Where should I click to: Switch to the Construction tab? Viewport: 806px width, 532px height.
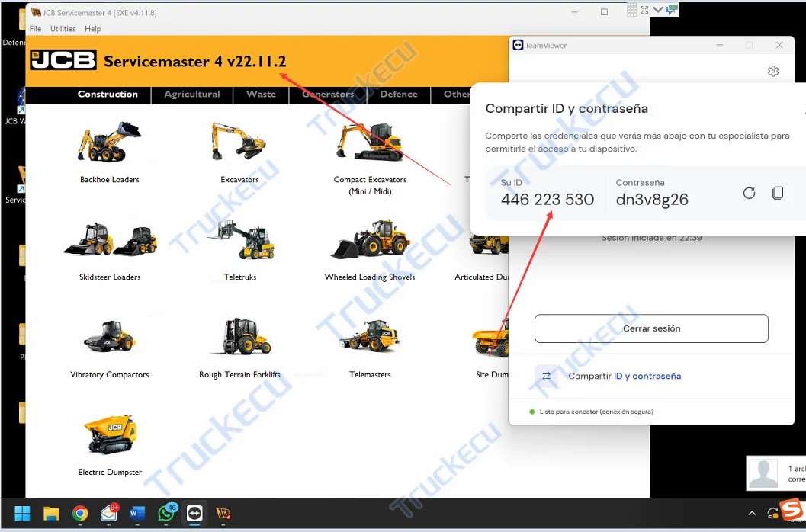coord(108,95)
